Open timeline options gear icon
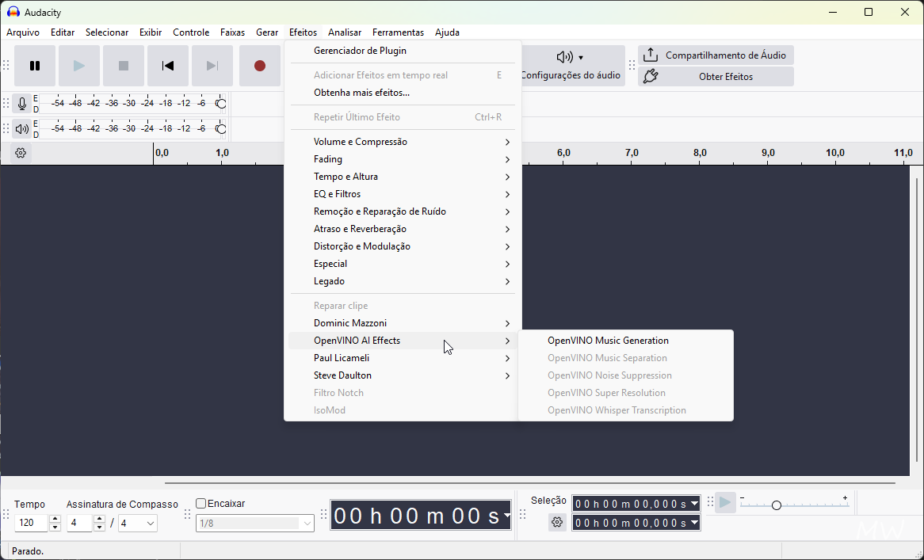 tap(21, 153)
